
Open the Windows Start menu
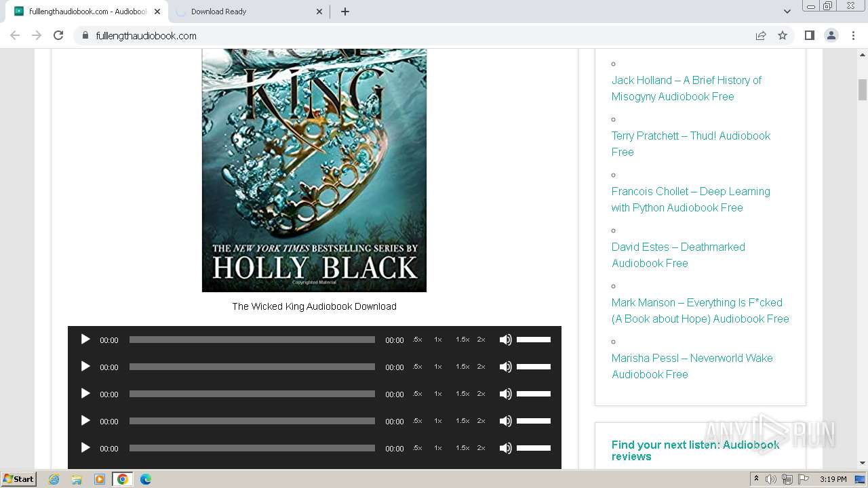[19, 479]
